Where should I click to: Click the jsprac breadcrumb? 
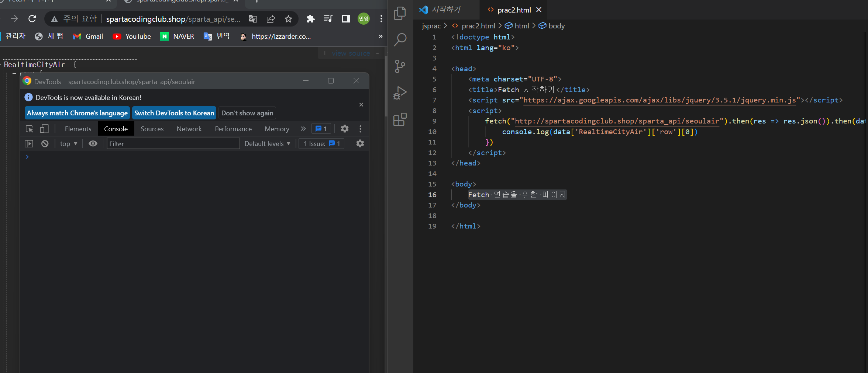point(431,26)
